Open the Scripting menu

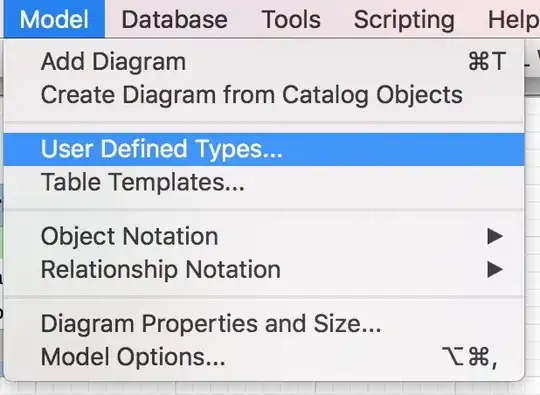[x=404, y=19]
